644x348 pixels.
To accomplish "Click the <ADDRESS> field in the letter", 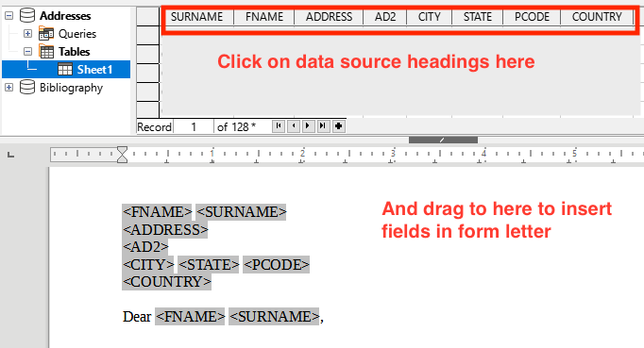I will (x=165, y=229).
